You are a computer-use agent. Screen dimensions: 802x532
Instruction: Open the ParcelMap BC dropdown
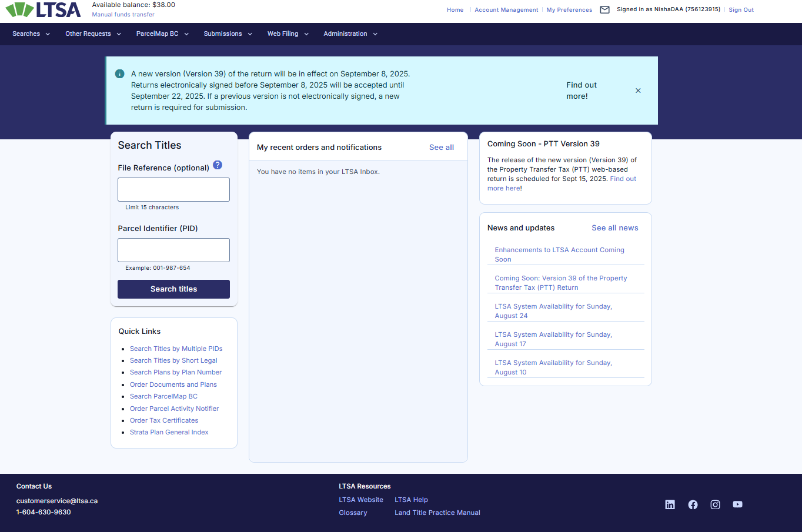pos(162,34)
